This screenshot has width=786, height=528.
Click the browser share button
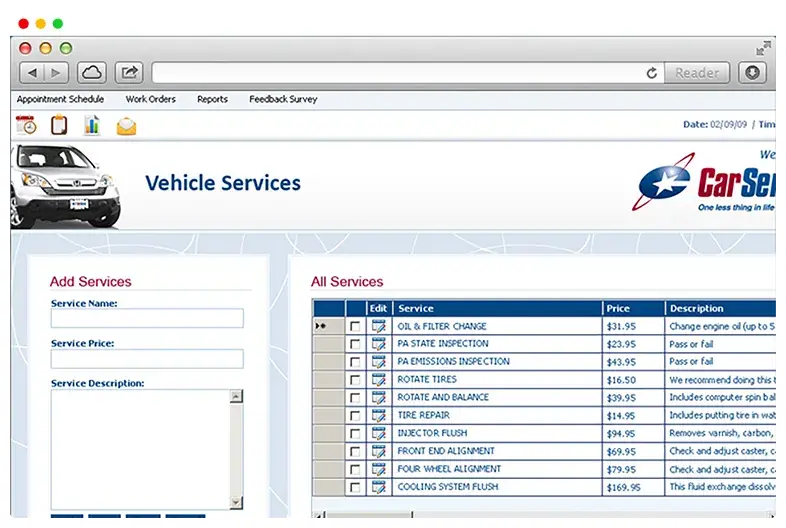[x=129, y=73]
